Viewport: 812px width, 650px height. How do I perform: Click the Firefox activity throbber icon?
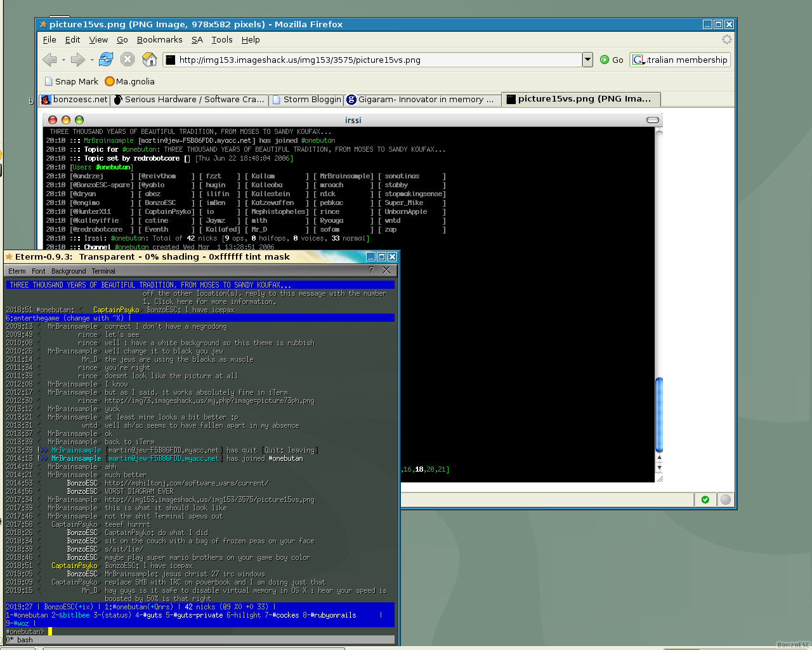pyautogui.click(x=727, y=39)
